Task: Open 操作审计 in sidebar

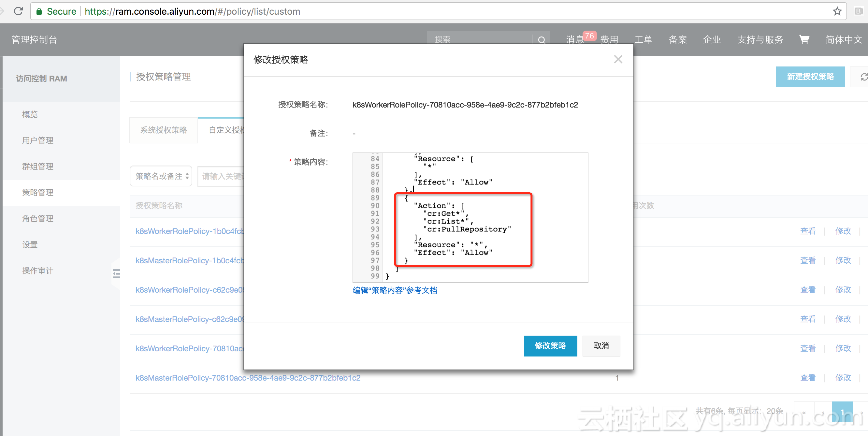Action: click(38, 270)
